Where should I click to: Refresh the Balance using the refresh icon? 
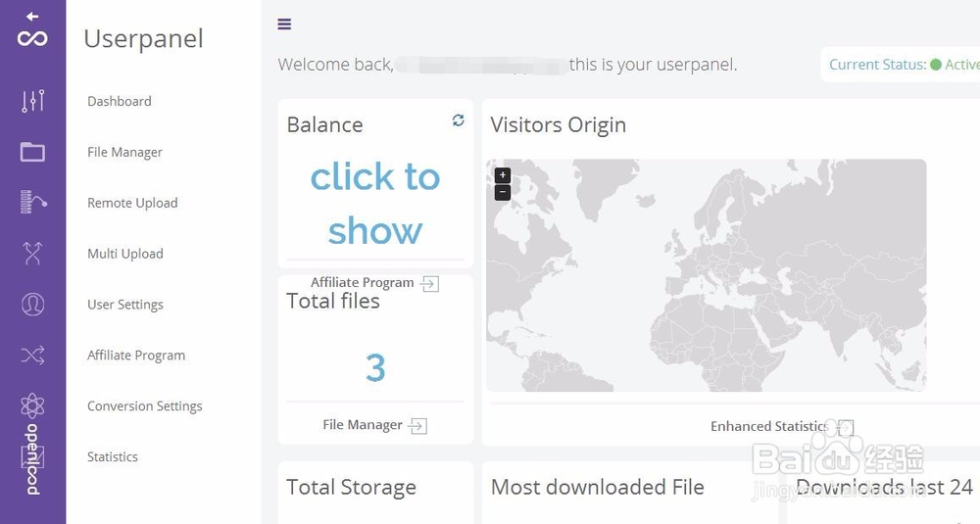[458, 120]
